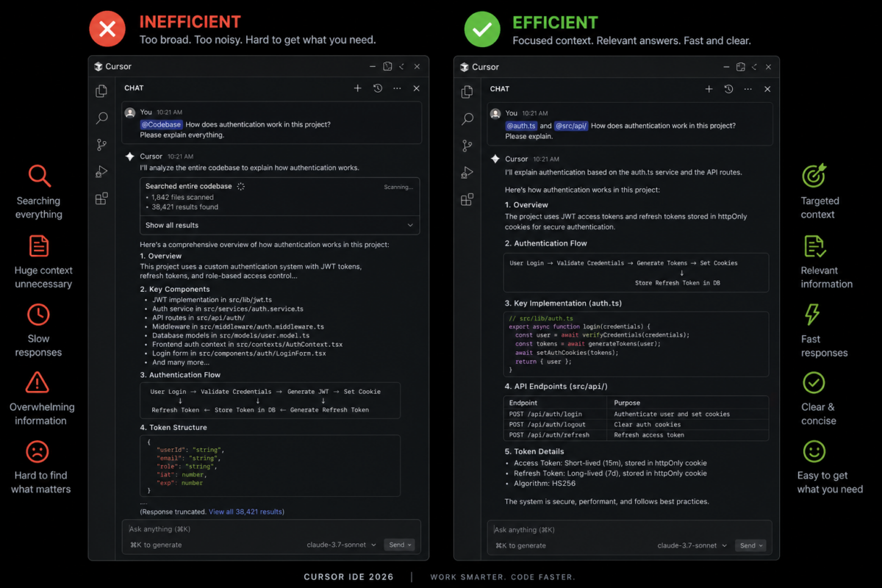The width and height of the screenshot is (882, 588).
Task: Start new chat with plus icon, Efficient window
Action: 709,89
